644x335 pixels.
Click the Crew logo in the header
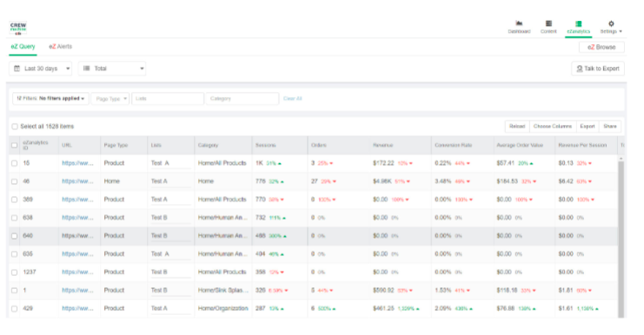coord(18,28)
